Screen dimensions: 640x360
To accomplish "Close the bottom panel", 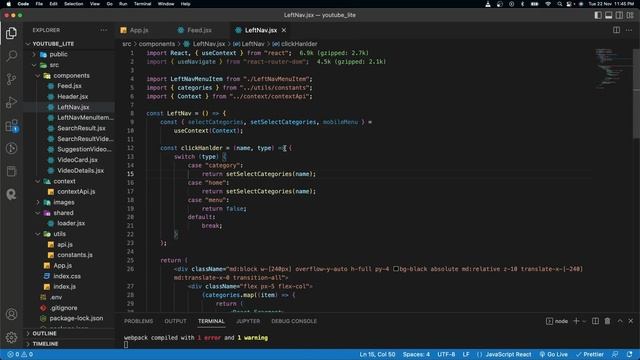I will coord(631,321).
